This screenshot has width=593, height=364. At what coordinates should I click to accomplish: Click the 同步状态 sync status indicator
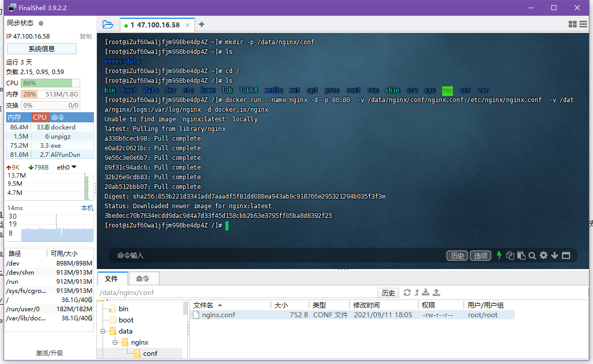point(41,23)
